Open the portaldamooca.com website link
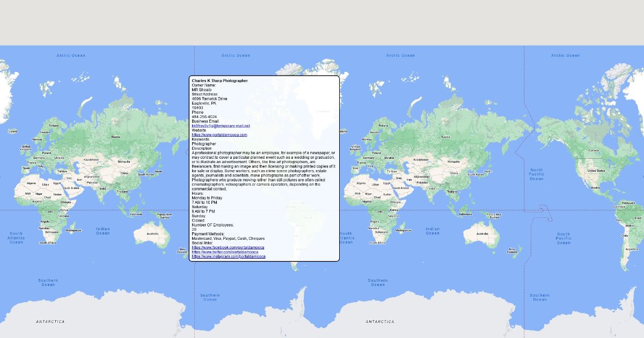 (219, 135)
